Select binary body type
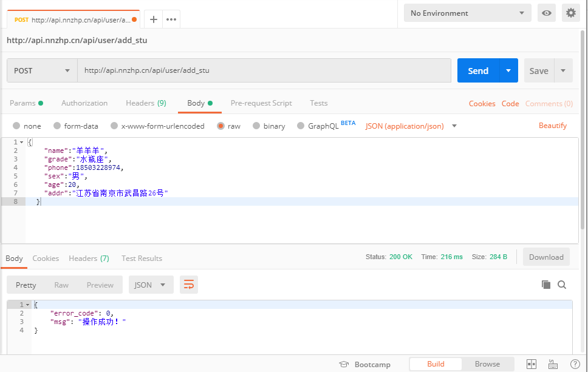The image size is (588, 372). point(269,126)
